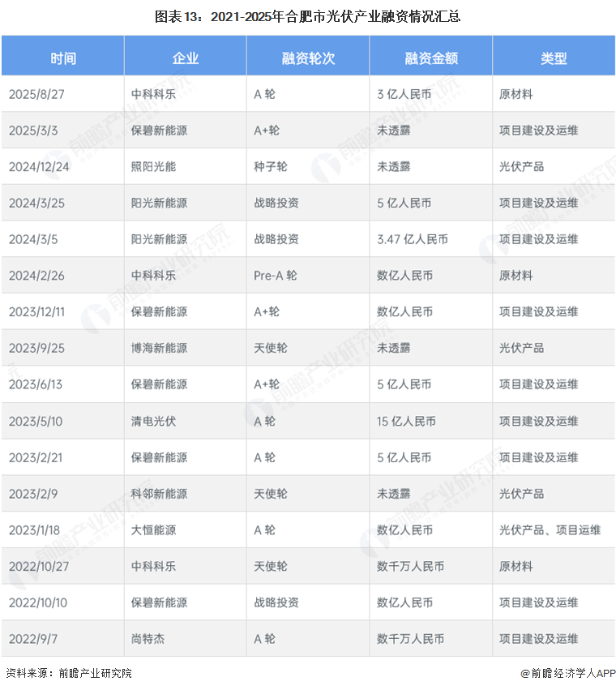Image resolution: width=616 pixels, height=690 pixels.
Task: Select the 融资轮次 column header
Action: pos(308,58)
